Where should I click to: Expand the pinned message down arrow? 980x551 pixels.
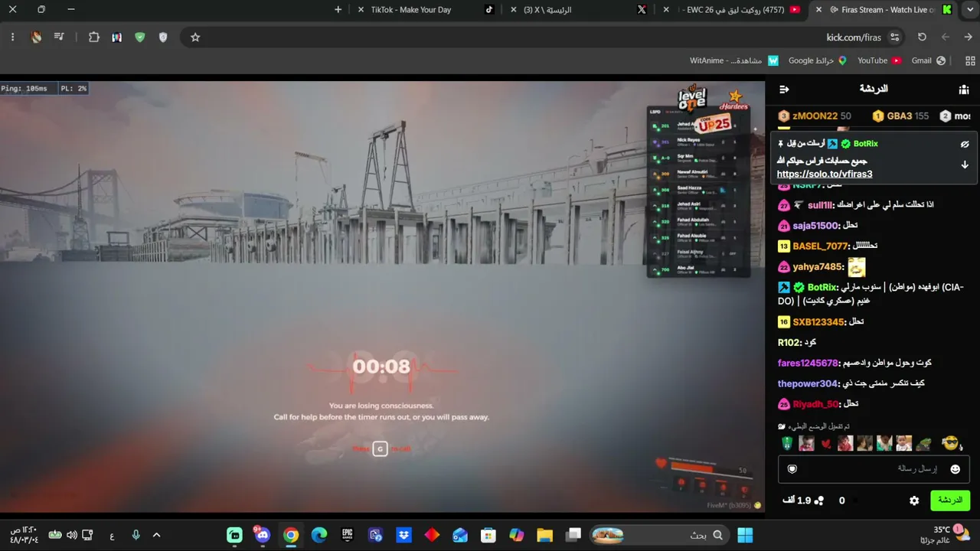pyautogui.click(x=965, y=165)
